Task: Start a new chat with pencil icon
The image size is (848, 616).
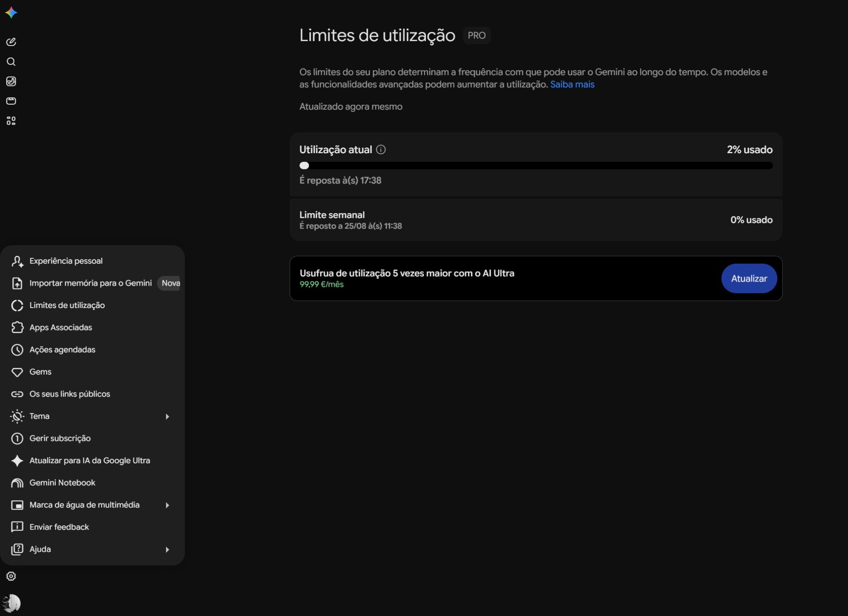Action: 11,42
